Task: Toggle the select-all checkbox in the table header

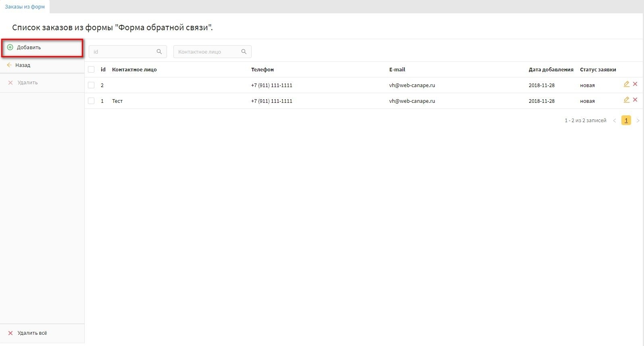Action: coord(91,69)
